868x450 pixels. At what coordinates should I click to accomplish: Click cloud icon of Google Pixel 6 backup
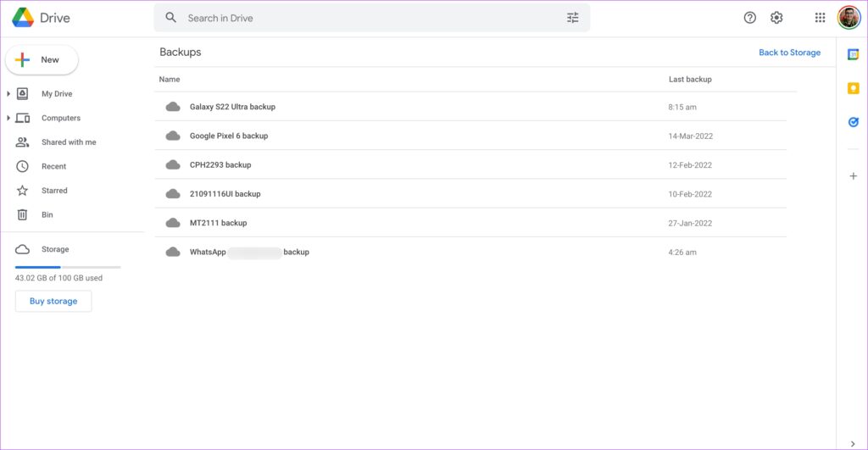point(173,136)
